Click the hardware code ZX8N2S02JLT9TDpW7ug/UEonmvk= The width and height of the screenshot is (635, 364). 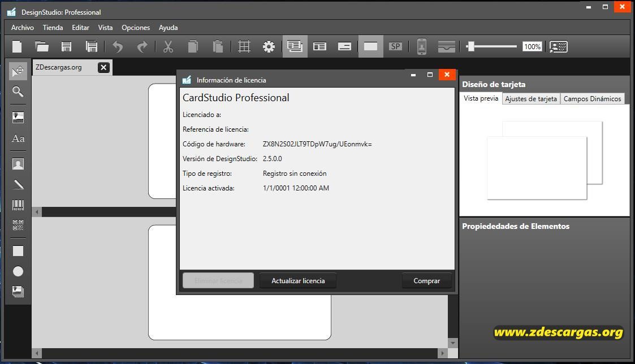(317, 144)
